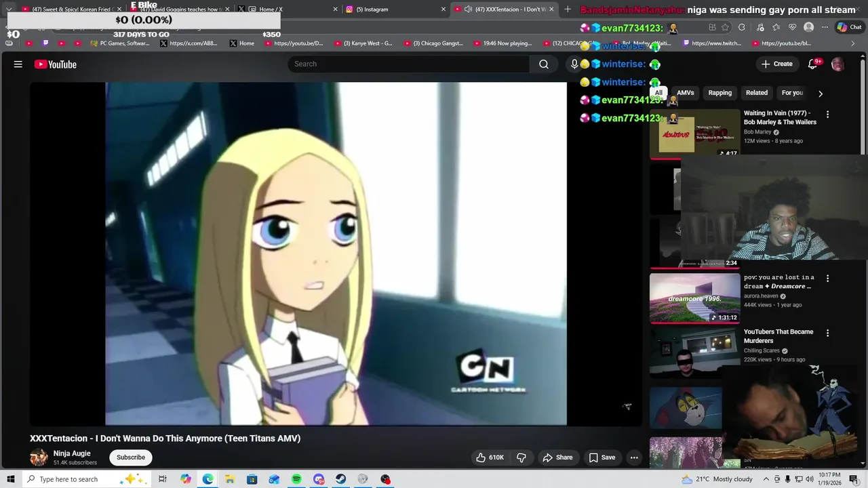Image resolution: width=868 pixels, height=488 pixels.
Task: Mute the XXXTentacion tab audio icon
Action: pos(468,9)
